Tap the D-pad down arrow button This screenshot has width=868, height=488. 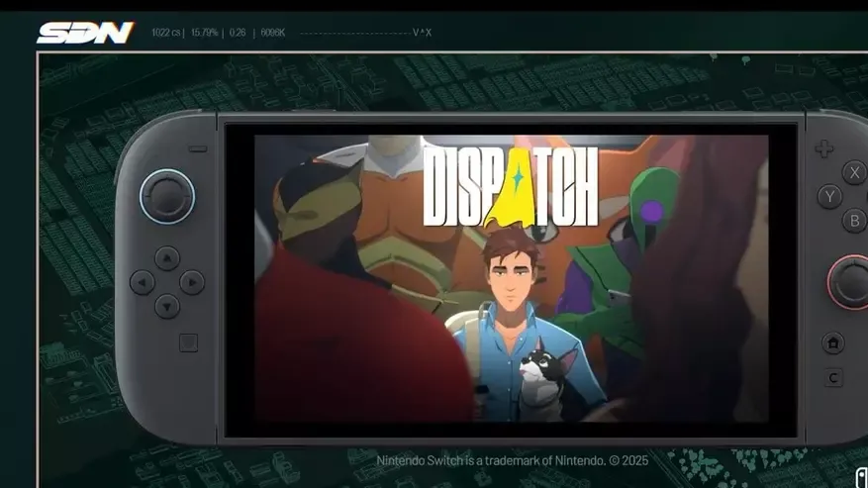(167, 306)
